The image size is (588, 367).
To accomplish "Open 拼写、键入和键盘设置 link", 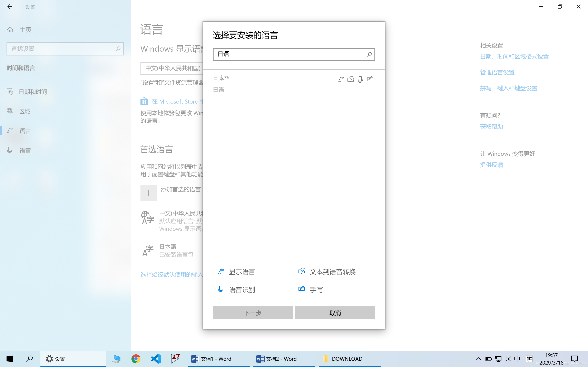I will [509, 88].
